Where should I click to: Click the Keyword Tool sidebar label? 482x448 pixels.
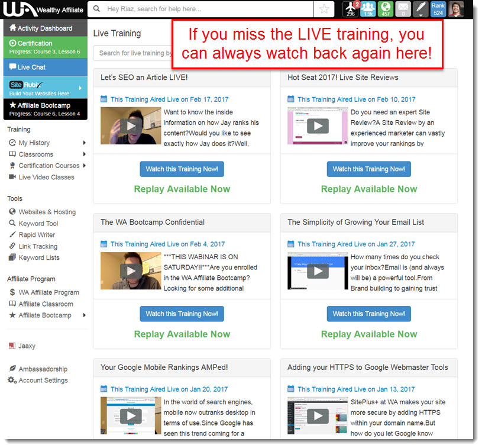click(38, 223)
